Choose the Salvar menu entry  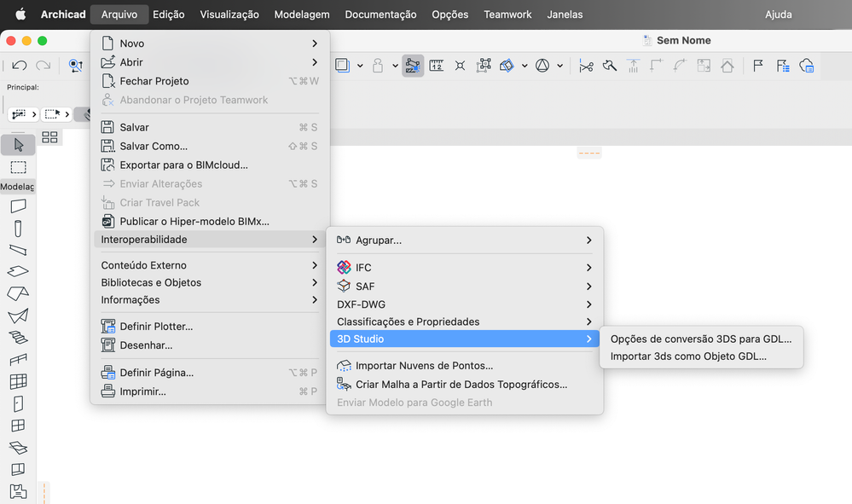[211, 128]
